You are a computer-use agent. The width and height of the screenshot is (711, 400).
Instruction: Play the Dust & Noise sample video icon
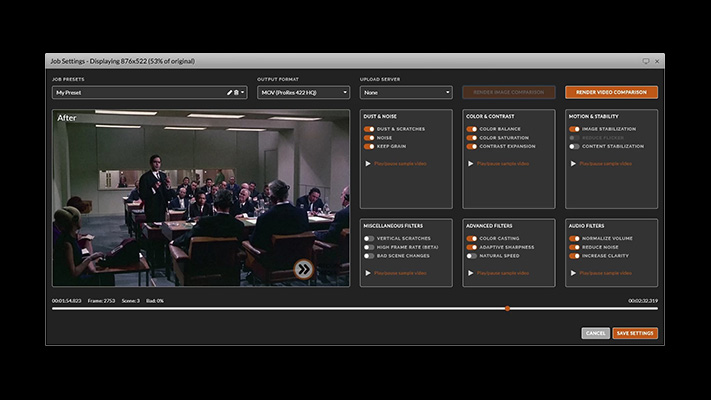[x=368, y=164]
